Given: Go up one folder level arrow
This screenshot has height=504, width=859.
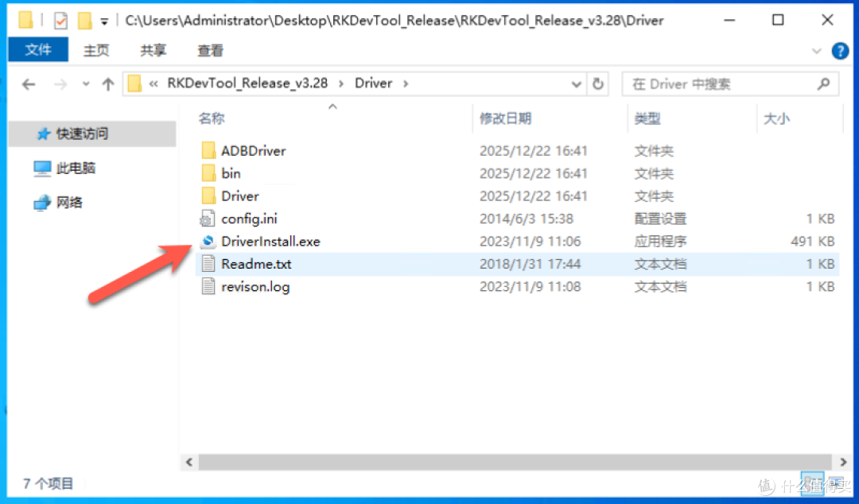Looking at the screenshot, I should click(108, 83).
